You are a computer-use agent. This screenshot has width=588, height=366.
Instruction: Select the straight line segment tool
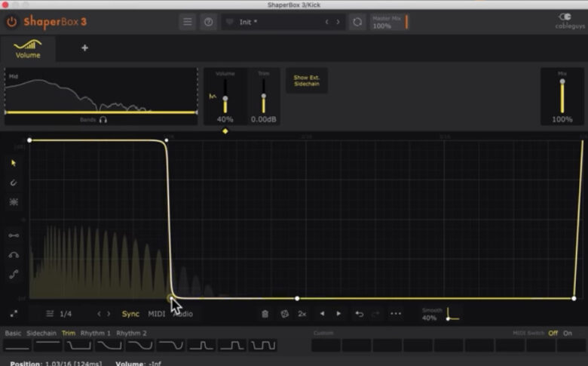click(14, 235)
